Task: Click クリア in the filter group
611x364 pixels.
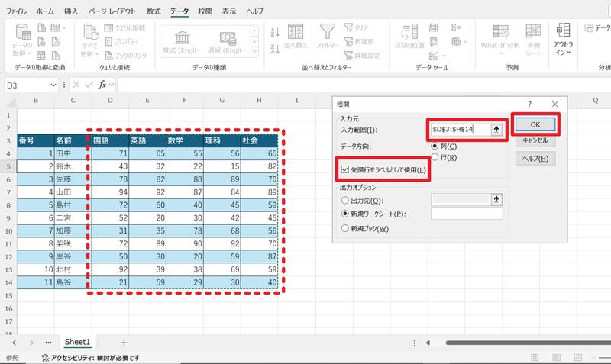Action: [x=356, y=27]
